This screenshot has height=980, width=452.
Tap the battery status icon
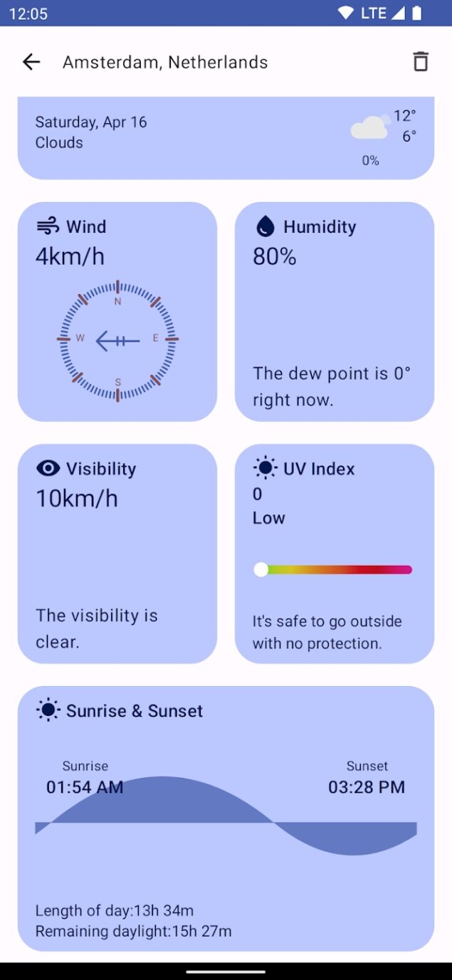pos(416,13)
